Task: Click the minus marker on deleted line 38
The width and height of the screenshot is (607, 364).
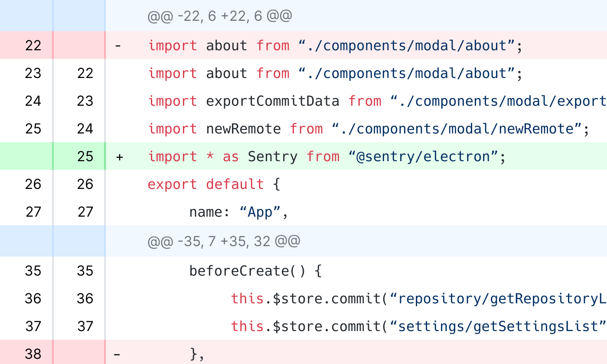Action: pyautogui.click(x=117, y=354)
